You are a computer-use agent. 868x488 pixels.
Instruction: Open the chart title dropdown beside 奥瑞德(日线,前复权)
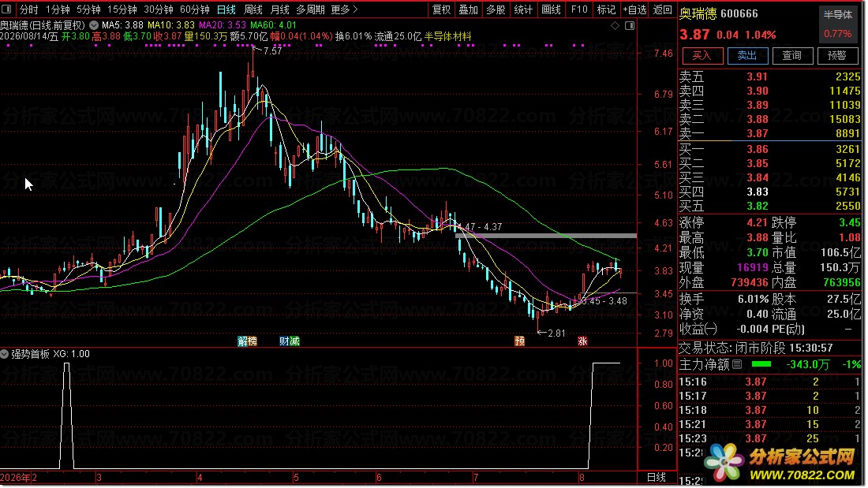coord(94,25)
